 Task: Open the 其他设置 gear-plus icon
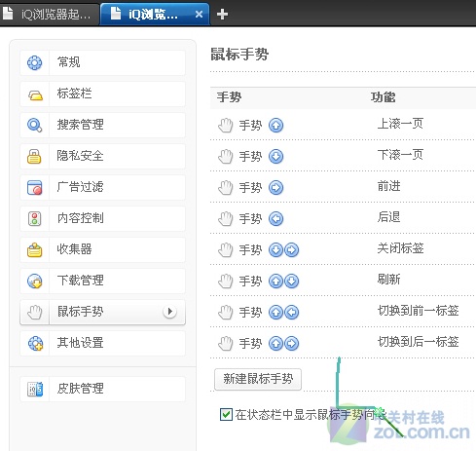[x=35, y=343]
